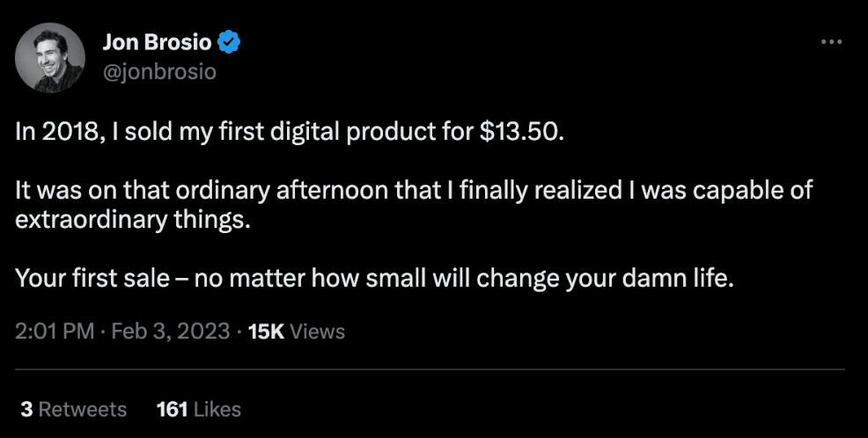The image size is (868, 438).
Task: Click the sentence starting "Your first sale"
Action: pos(374,281)
